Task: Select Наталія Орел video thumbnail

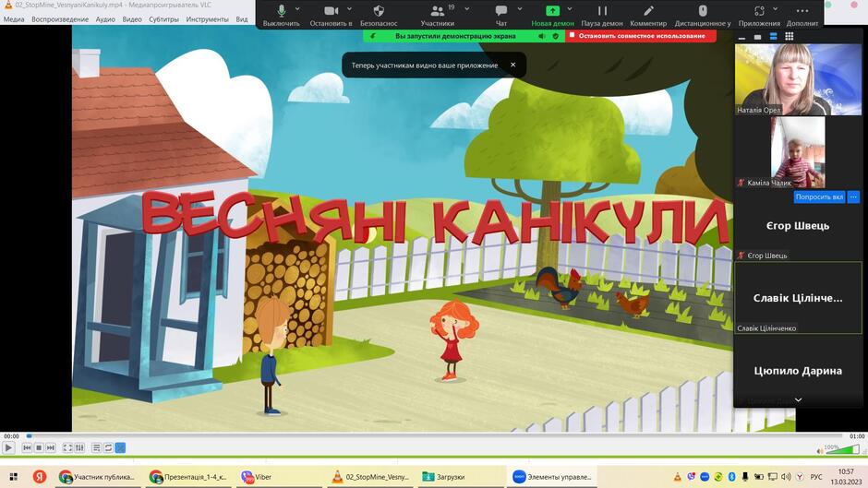Action: click(x=798, y=79)
